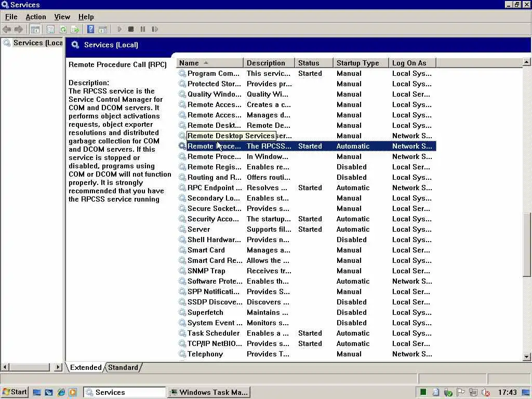Image resolution: width=532 pixels, height=399 pixels.
Task: Click the Action Center flag tray icon
Action: tap(460, 393)
